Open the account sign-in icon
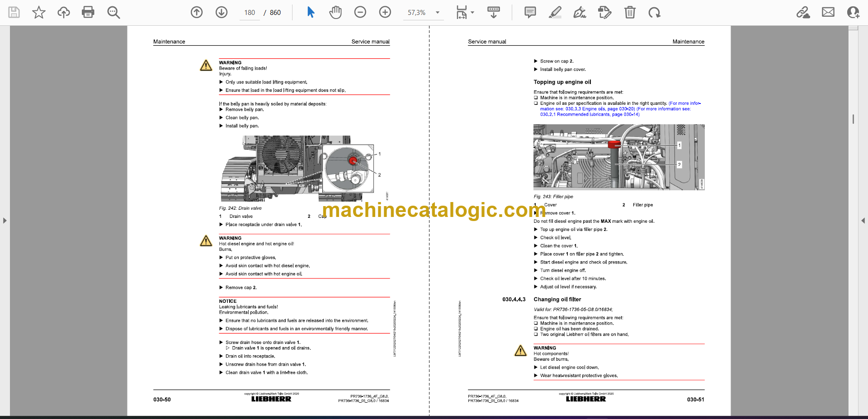The image size is (868, 419). (853, 12)
